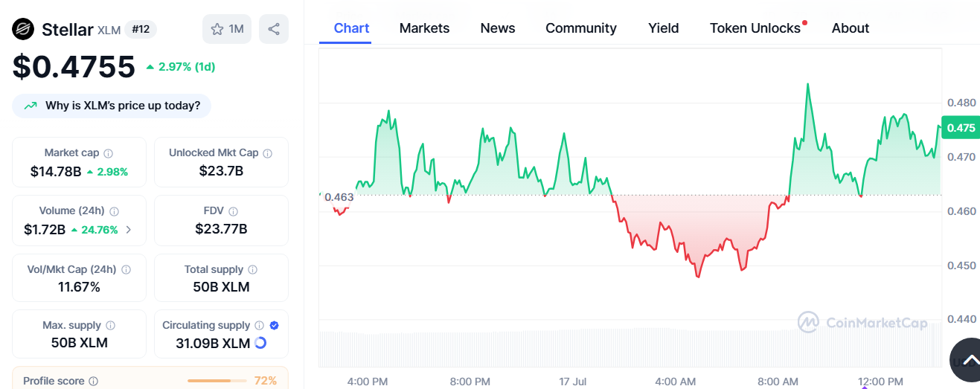Click the $23.77B FDV value
This screenshot has height=389, width=980.
pyautogui.click(x=221, y=230)
